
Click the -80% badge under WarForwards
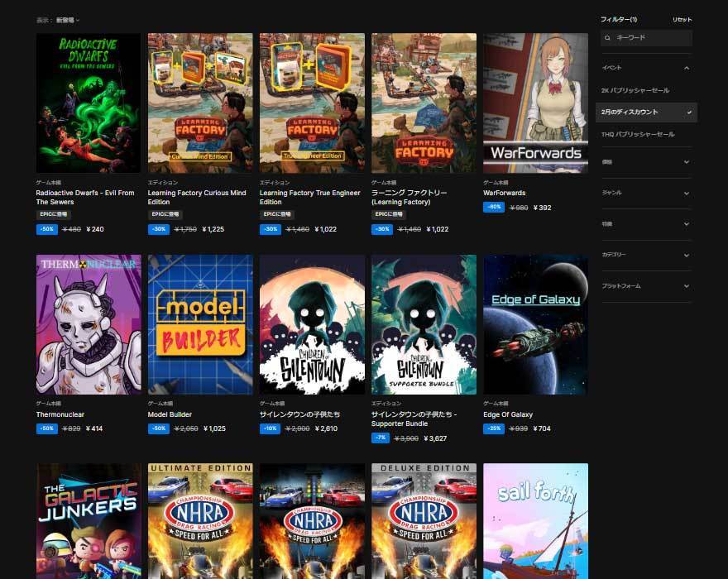click(x=494, y=207)
